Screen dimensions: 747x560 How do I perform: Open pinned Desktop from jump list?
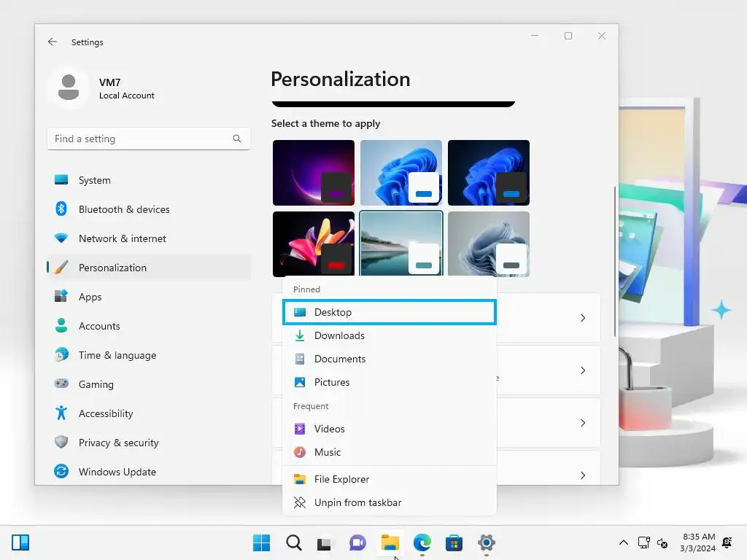[390, 312]
